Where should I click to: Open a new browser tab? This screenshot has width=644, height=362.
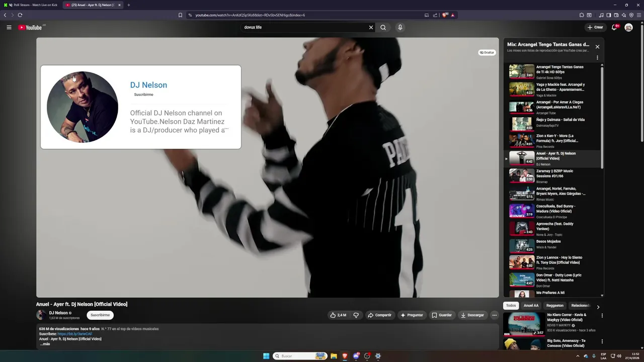click(x=128, y=5)
